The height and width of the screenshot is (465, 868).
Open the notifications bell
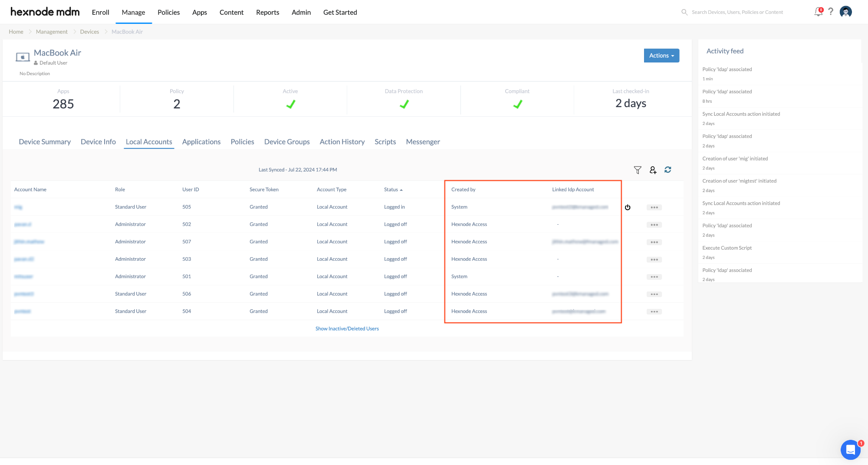(818, 12)
